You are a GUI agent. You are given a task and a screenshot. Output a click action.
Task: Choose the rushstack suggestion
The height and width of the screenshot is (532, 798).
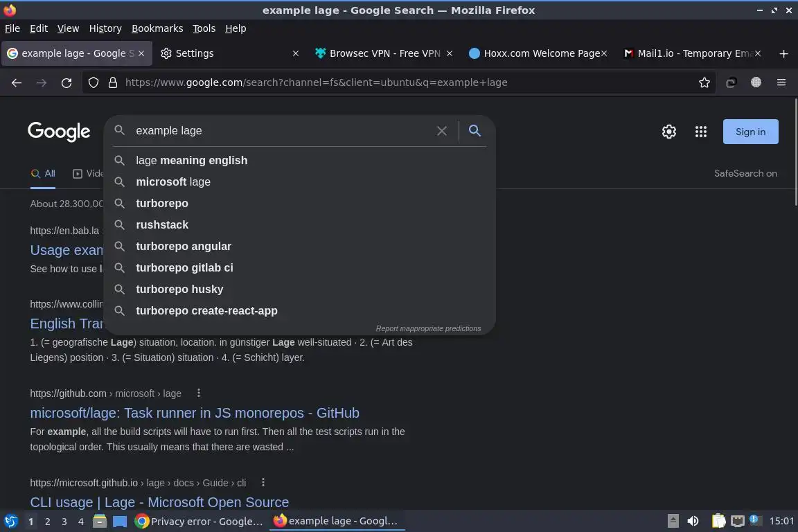point(299,224)
